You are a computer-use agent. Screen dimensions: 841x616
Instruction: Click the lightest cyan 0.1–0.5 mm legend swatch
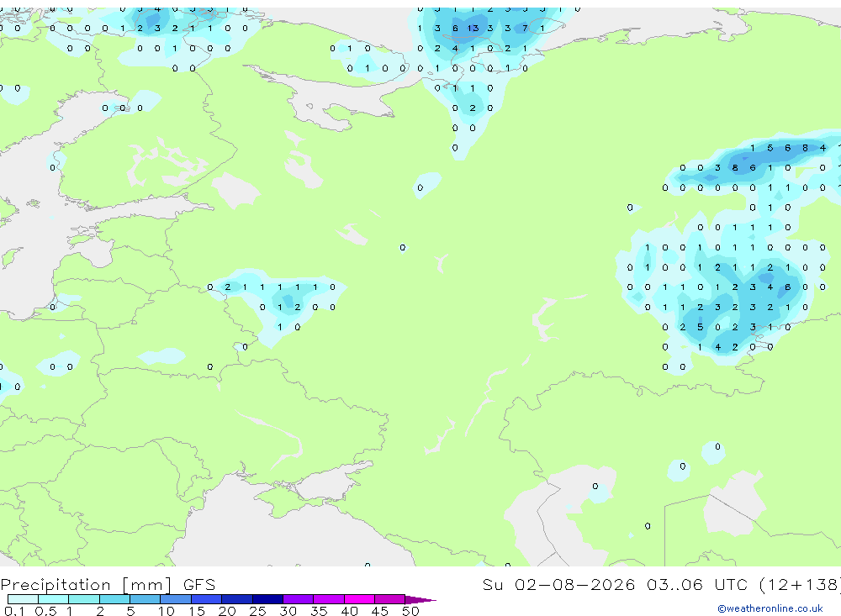tap(23, 599)
